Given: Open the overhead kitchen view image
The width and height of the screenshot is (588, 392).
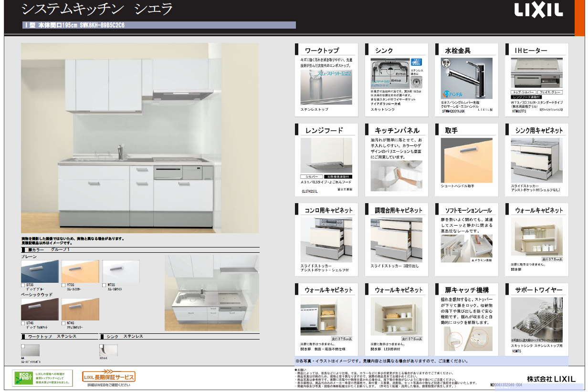Looking at the screenshot, I should click(212, 293).
